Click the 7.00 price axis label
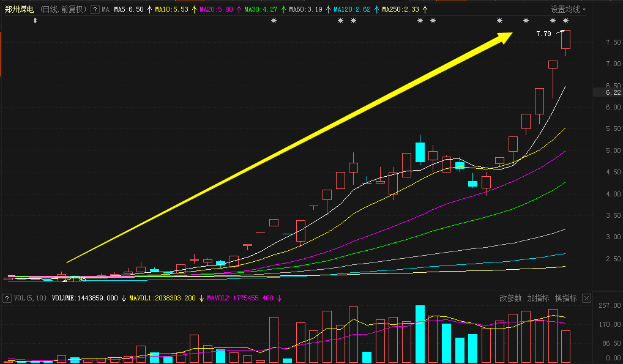Image resolution: width=623 pixels, height=364 pixels. [x=613, y=64]
